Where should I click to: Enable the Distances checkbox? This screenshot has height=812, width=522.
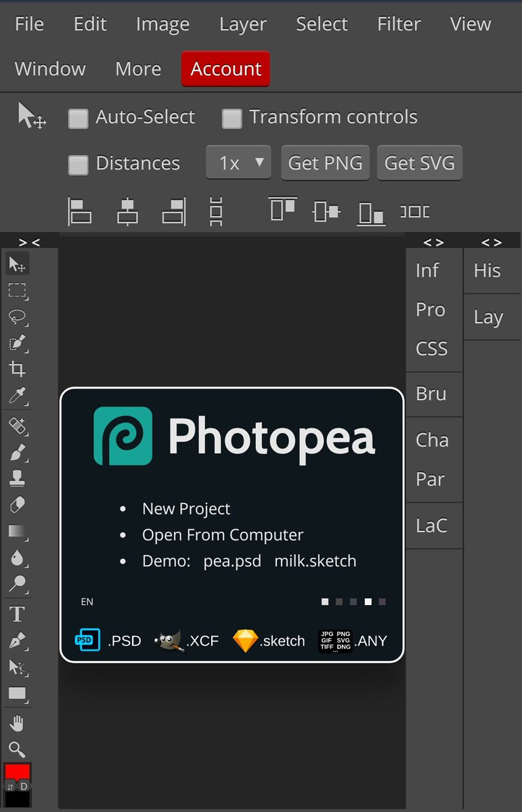[79, 165]
